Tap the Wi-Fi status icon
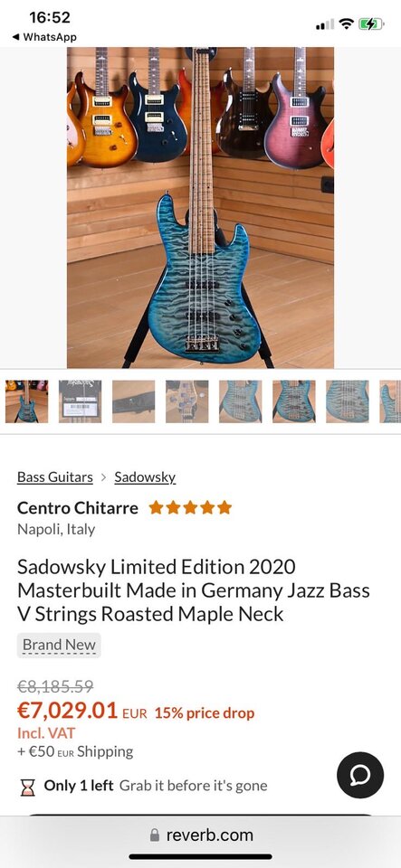 click(x=347, y=24)
